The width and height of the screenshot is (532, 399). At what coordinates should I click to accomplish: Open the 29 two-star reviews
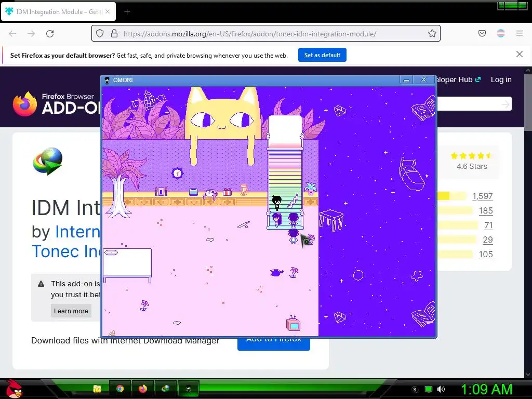[x=487, y=240]
